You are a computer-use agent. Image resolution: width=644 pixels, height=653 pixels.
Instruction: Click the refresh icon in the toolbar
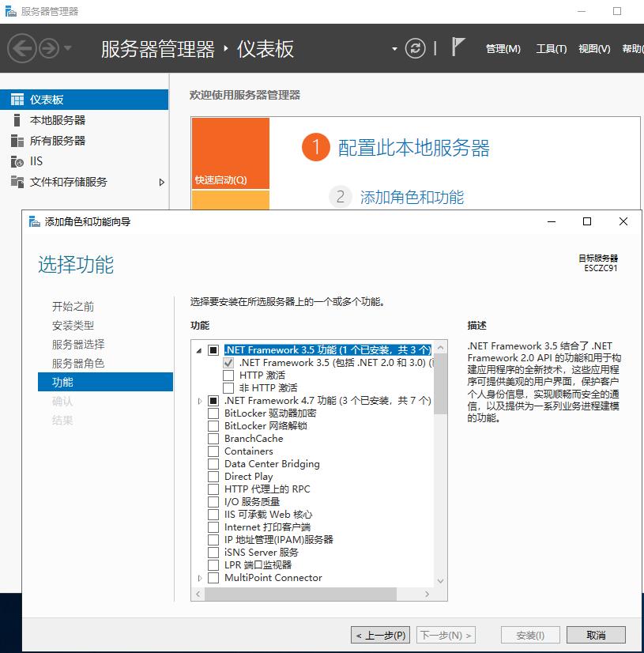point(416,48)
